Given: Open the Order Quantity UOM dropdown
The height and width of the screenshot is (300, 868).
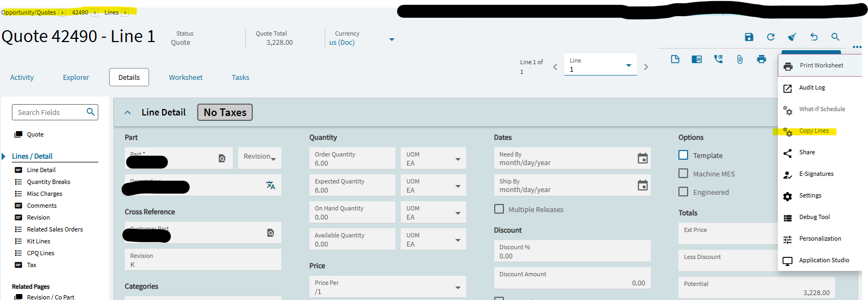Looking at the screenshot, I should (457, 159).
